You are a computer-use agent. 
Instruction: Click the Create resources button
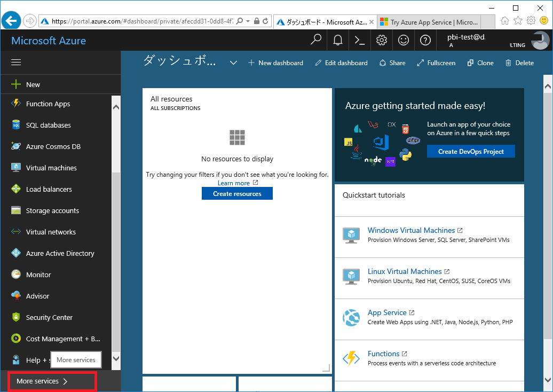click(x=237, y=193)
